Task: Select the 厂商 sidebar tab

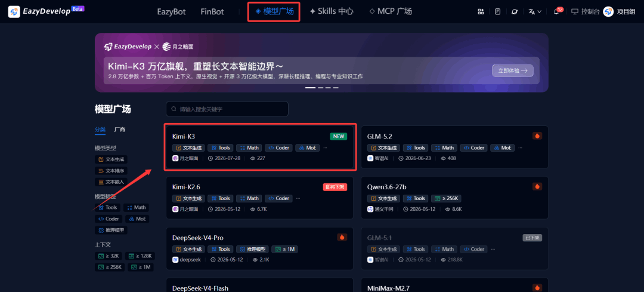Action: tap(119, 130)
